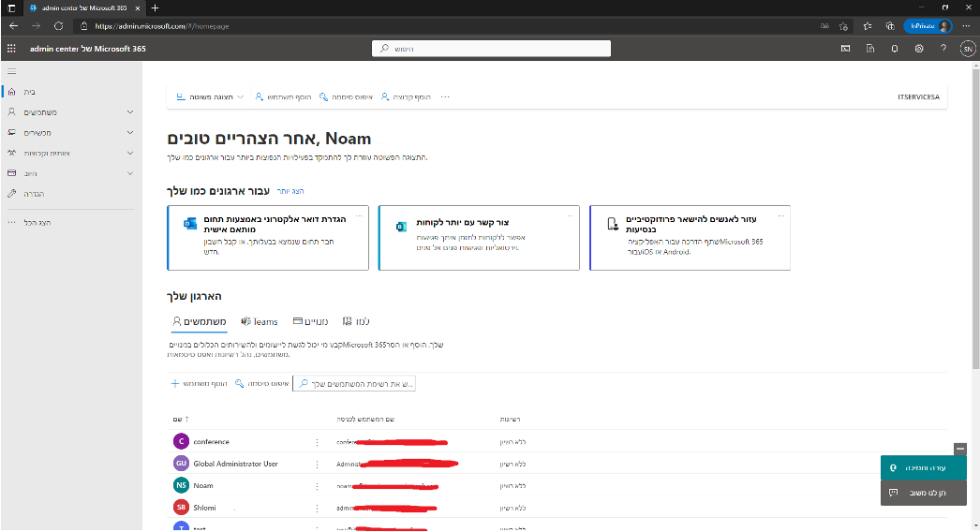Screen dimensions: 980x532
Task: Open הגדרה setup in the sidebar
Action: (71, 194)
